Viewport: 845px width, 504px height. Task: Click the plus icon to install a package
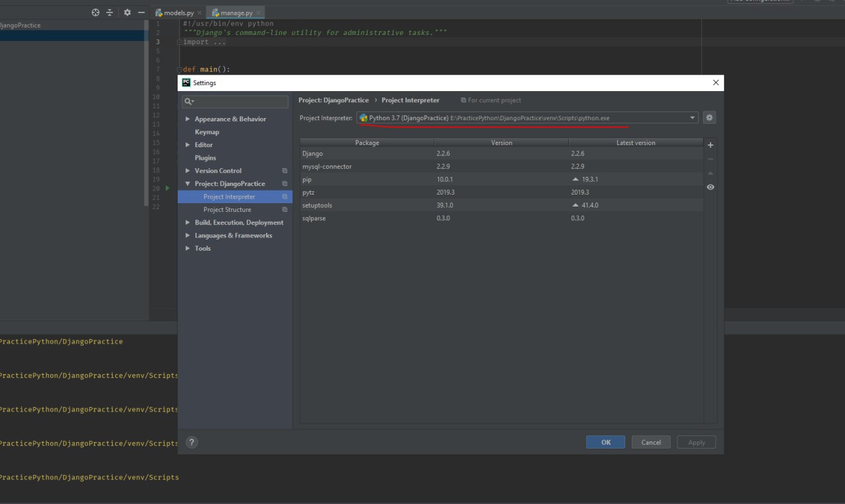710,145
